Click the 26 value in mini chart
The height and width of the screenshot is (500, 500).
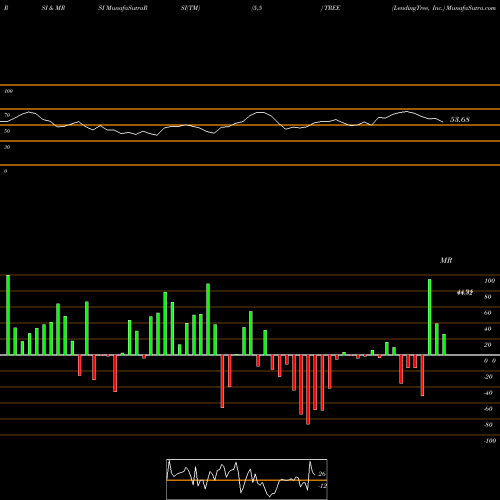click(x=322, y=474)
